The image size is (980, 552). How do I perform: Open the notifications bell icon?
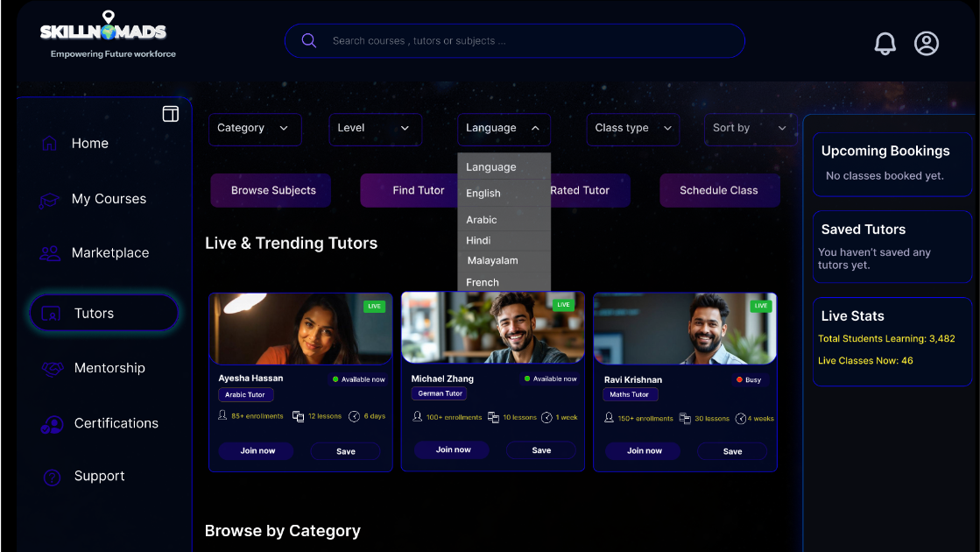tap(885, 44)
